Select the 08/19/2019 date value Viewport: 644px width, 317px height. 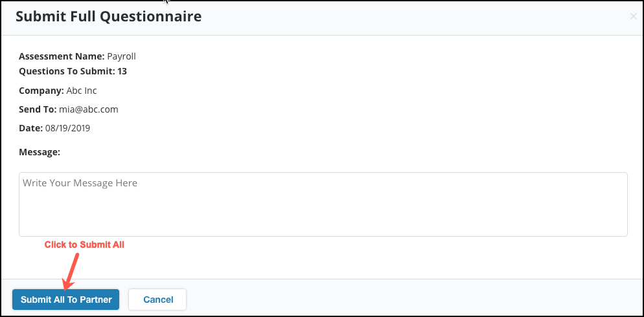tap(67, 128)
